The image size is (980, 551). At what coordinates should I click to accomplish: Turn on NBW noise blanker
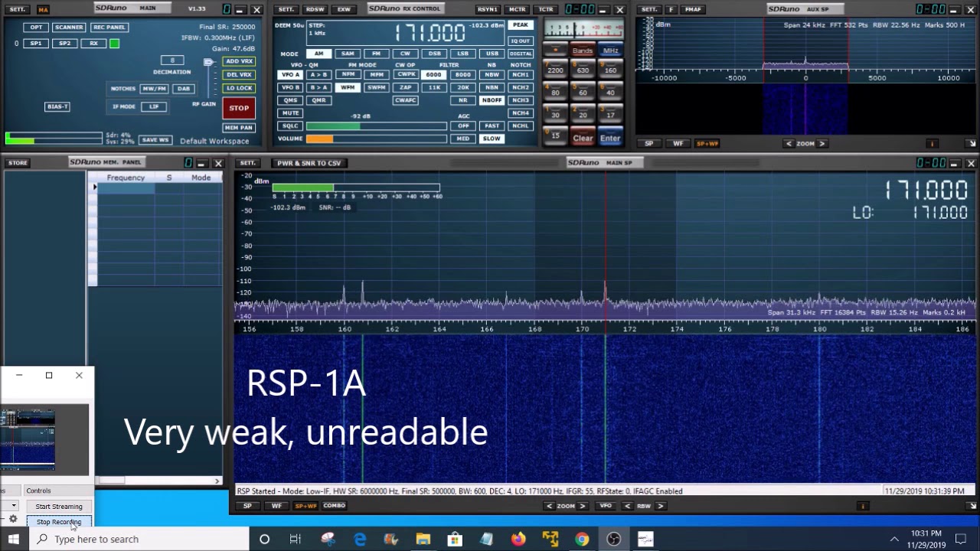[x=492, y=75]
